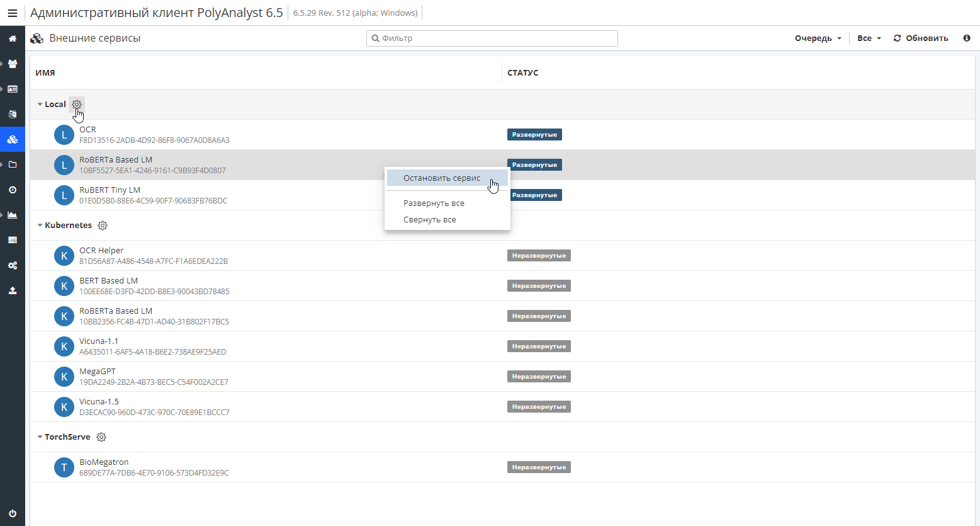Choose Свернуть все in context menu
This screenshot has width=980, height=526.
pos(430,220)
